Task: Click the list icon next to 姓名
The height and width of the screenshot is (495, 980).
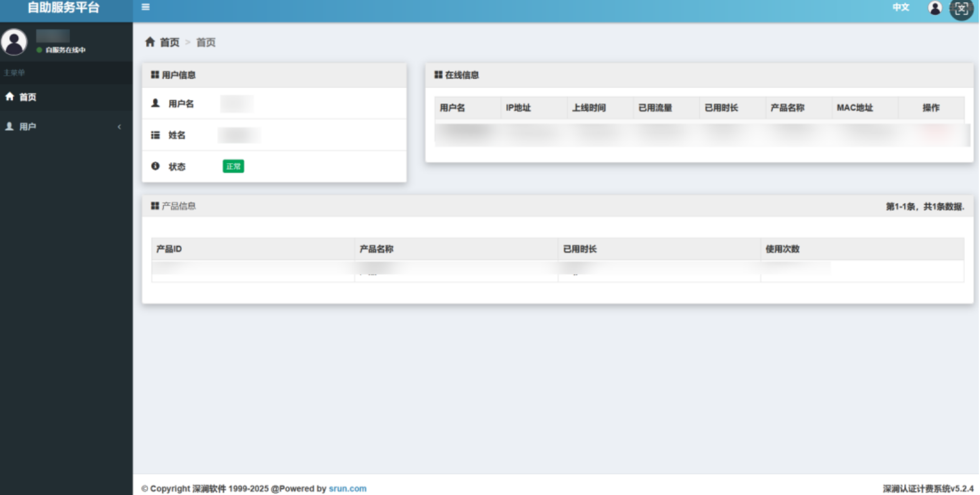Action: tap(155, 135)
